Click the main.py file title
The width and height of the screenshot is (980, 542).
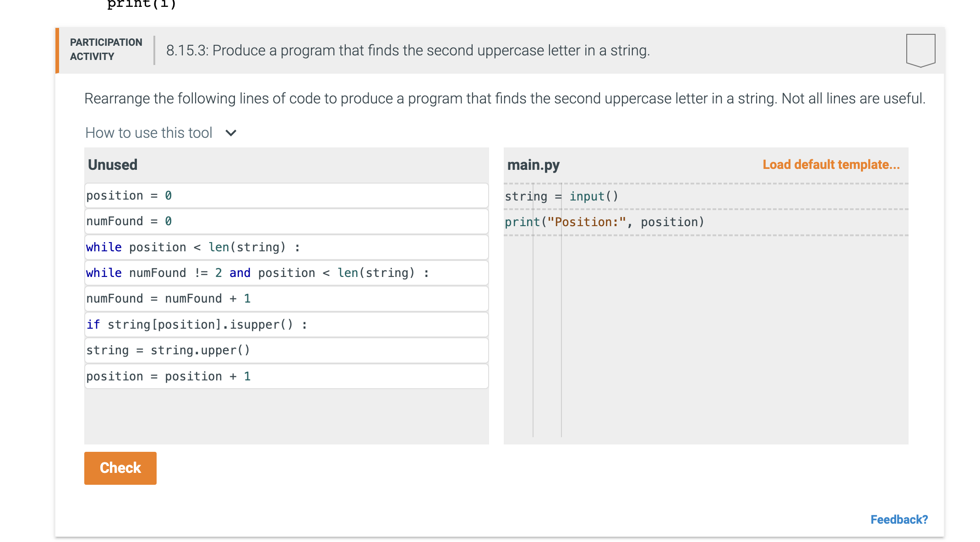534,165
